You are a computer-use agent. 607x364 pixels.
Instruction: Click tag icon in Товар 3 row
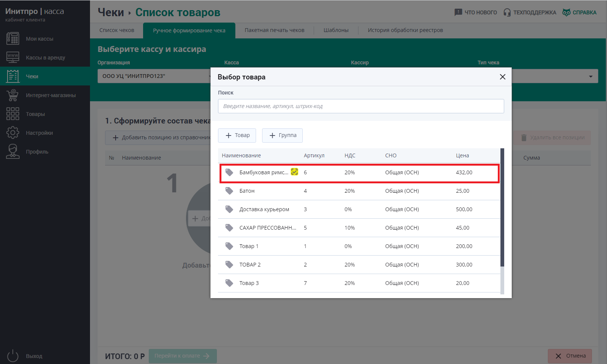pos(229,283)
